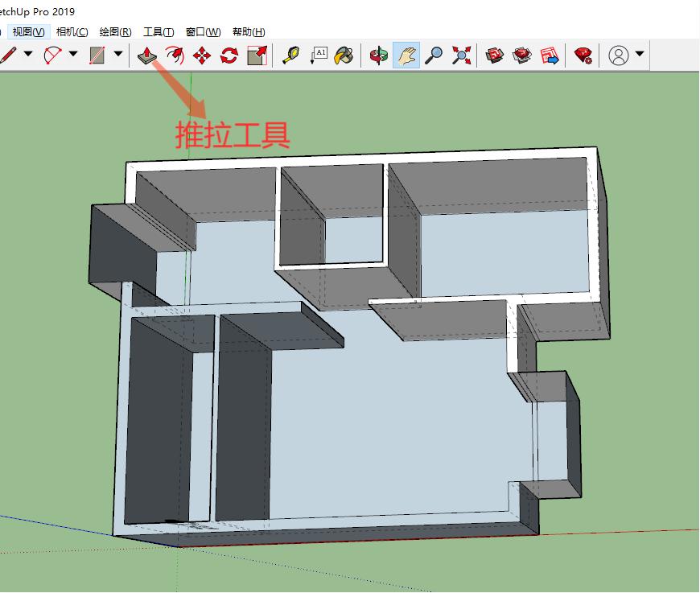Screen dimensions: 700x593
Task: Send the model to LayOut
Action: pyautogui.click(x=550, y=56)
